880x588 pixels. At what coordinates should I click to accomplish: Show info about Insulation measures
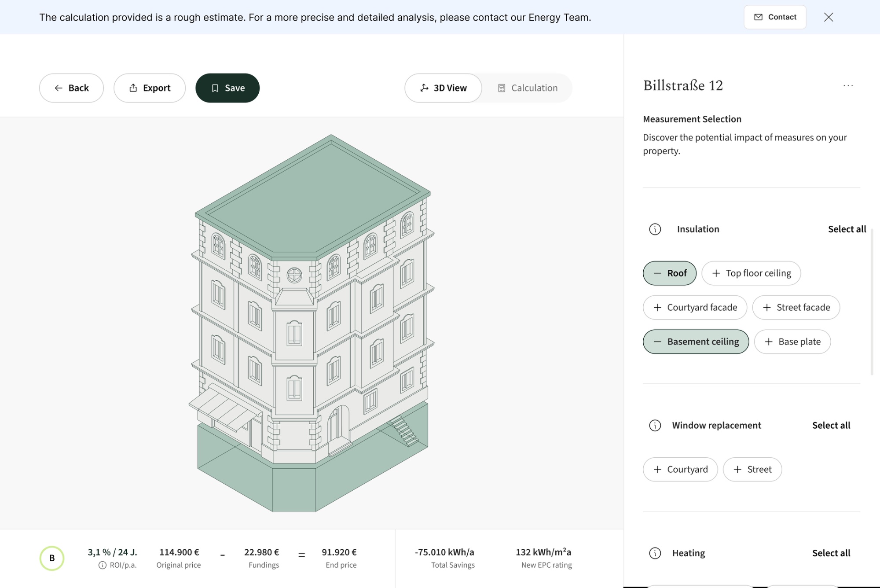click(x=655, y=229)
